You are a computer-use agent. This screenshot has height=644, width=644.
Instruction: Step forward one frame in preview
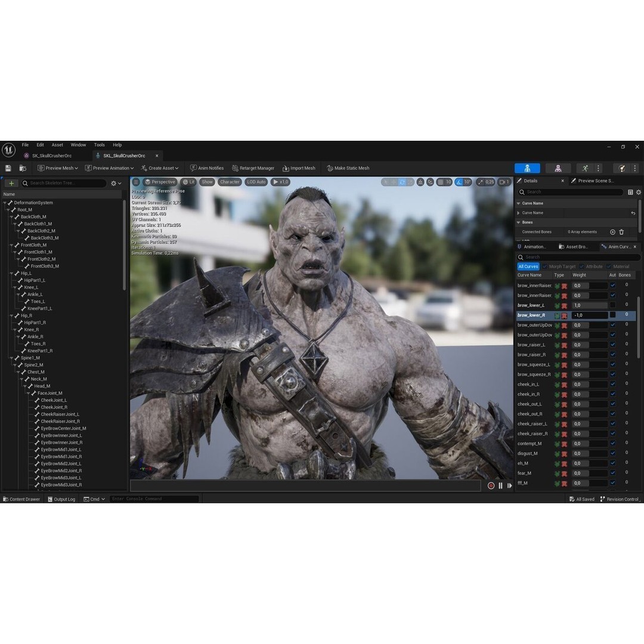(510, 485)
